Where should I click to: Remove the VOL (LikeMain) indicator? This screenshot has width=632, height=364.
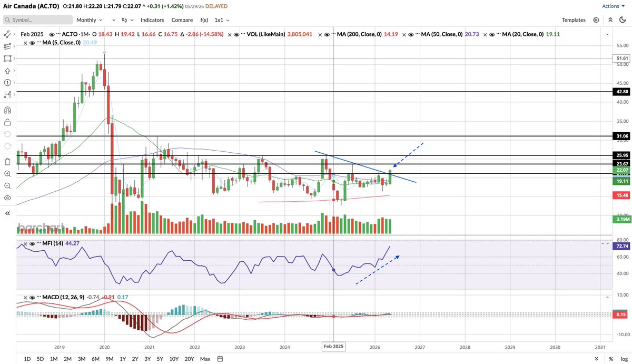pyautogui.click(x=229, y=34)
